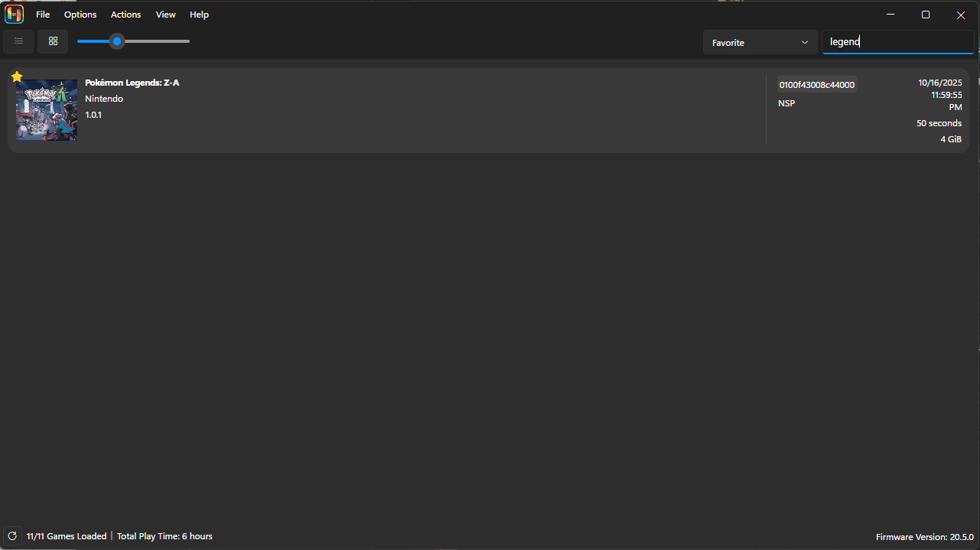Open the Options menu

pos(80,15)
